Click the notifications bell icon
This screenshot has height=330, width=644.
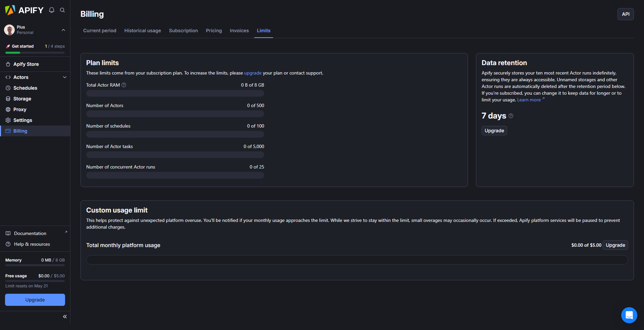coord(52,10)
